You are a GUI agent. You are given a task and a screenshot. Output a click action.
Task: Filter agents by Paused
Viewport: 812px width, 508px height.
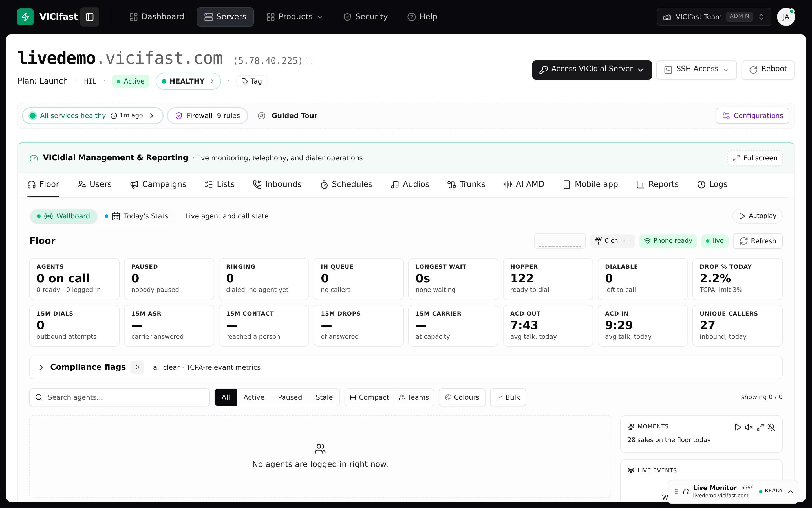pyautogui.click(x=290, y=397)
